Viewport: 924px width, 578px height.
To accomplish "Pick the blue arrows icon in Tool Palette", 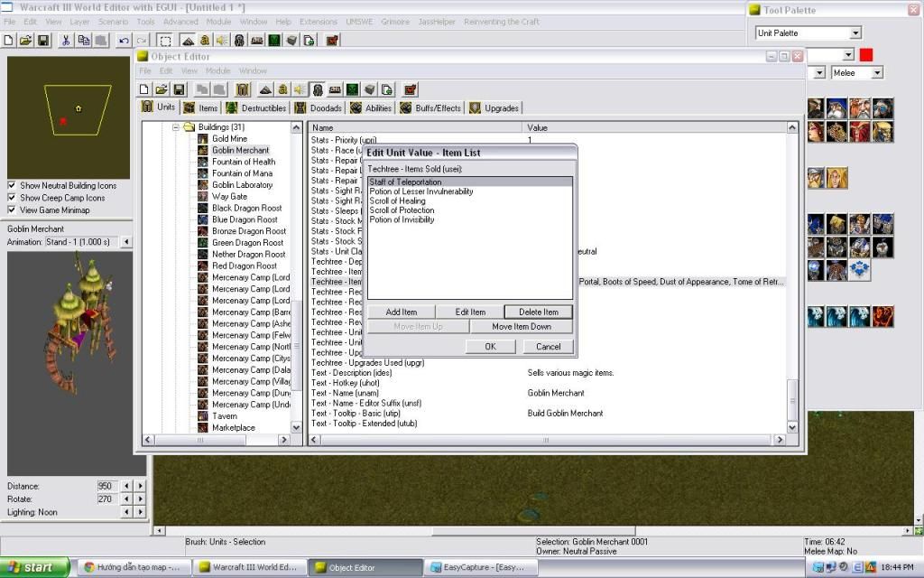I will (x=860, y=269).
